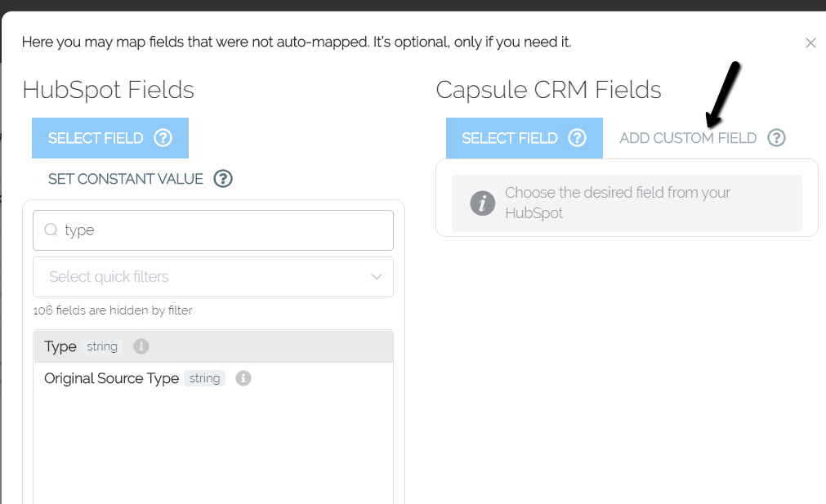Open help icon beside Set Constant Value

click(223, 179)
